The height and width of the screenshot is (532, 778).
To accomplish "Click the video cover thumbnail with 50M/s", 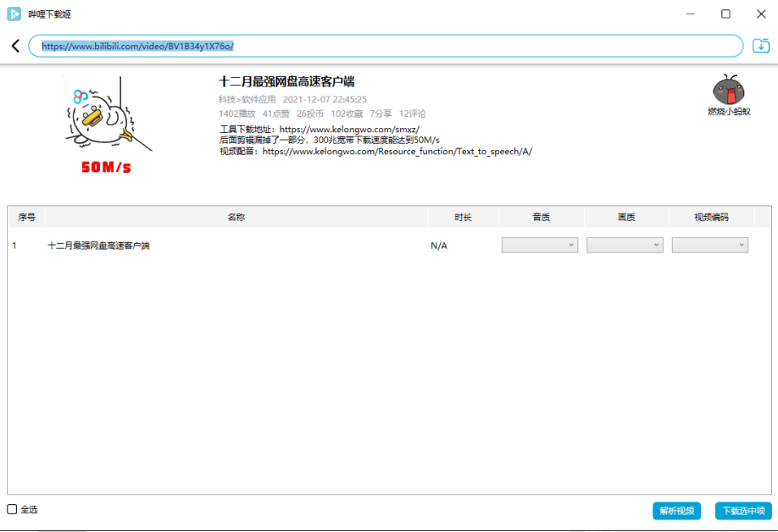I will click(x=108, y=125).
